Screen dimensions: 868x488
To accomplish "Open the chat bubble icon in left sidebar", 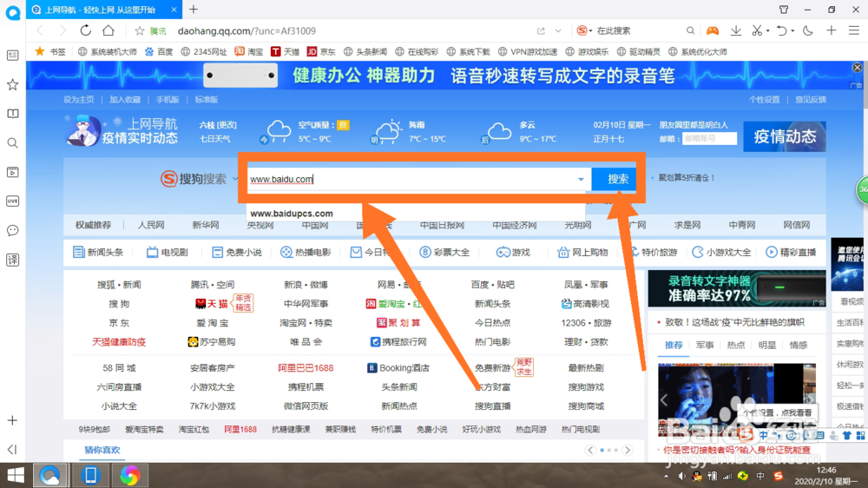I will click(x=13, y=230).
